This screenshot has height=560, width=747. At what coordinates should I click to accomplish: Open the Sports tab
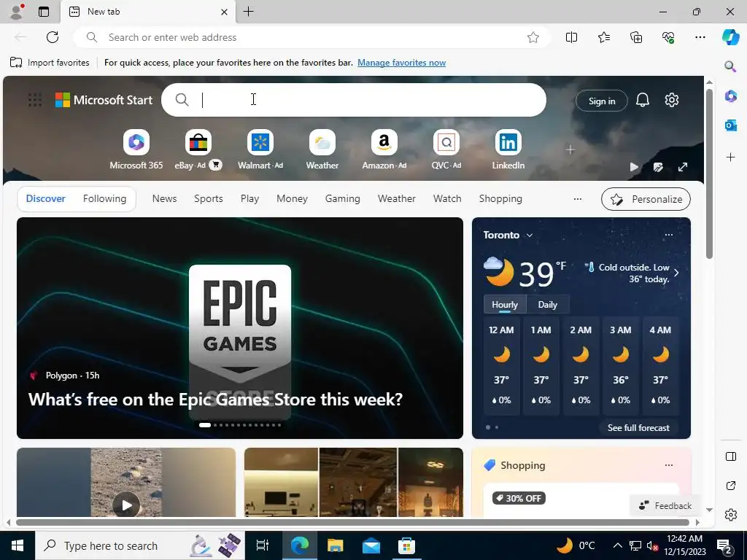tap(208, 198)
